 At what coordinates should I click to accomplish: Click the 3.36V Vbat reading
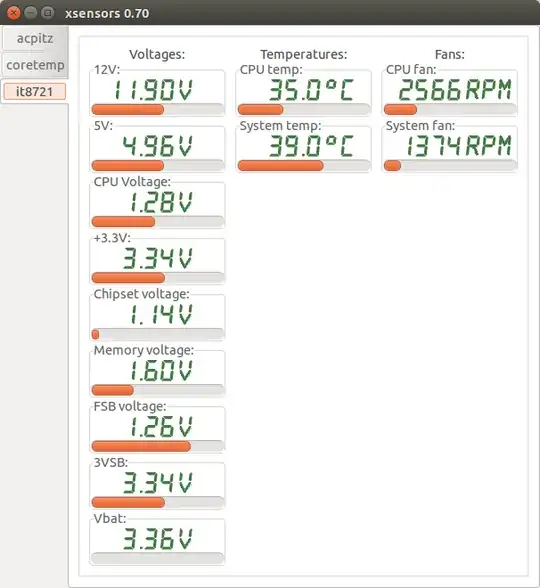click(158, 539)
